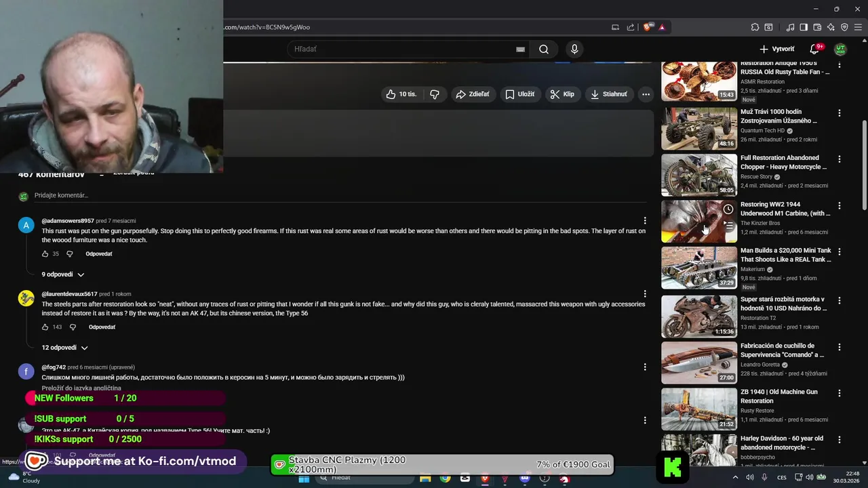Open the browser extensions puzzle icon

pyautogui.click(x=755, y=27)
